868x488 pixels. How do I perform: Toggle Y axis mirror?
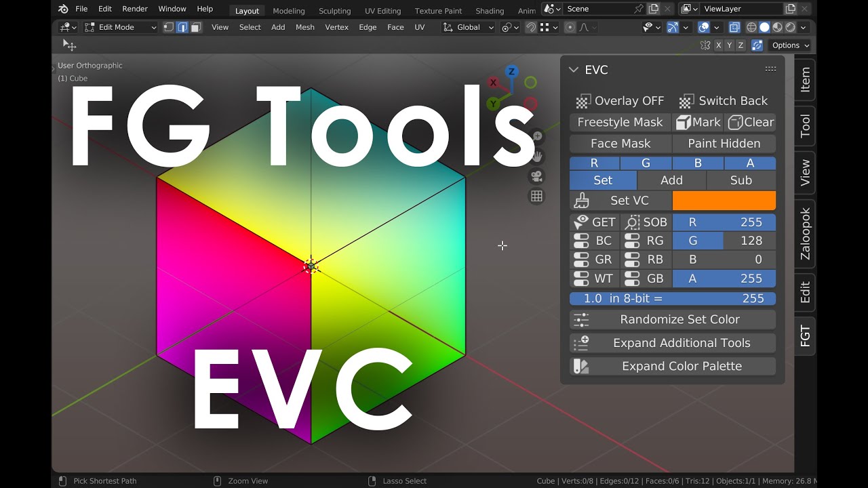[730, 45]
